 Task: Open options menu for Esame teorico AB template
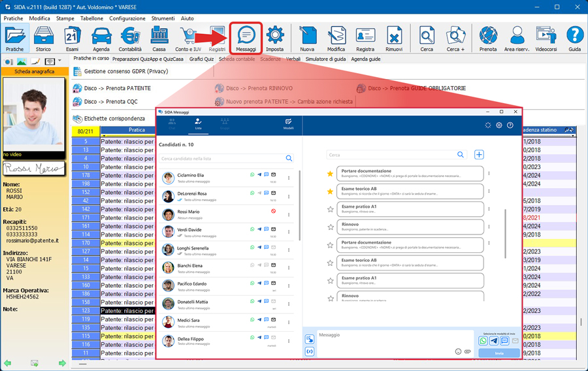(x=489, y=191)
